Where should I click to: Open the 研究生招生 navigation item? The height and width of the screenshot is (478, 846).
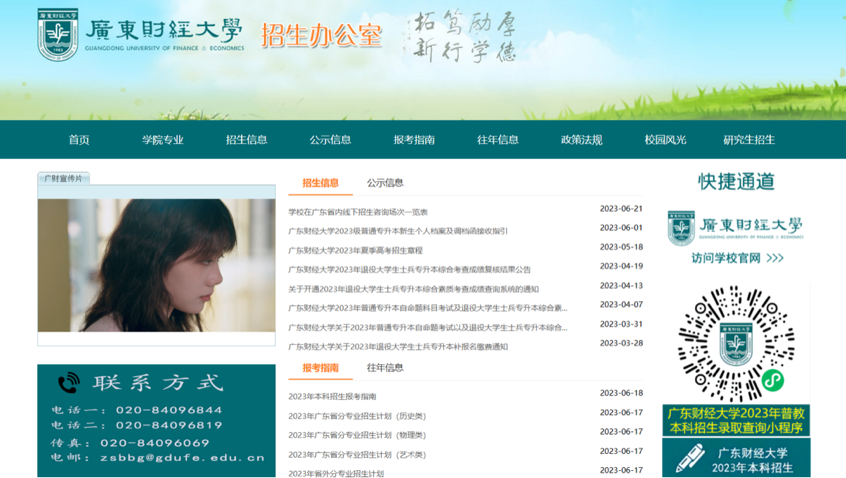tap(749, 140)
